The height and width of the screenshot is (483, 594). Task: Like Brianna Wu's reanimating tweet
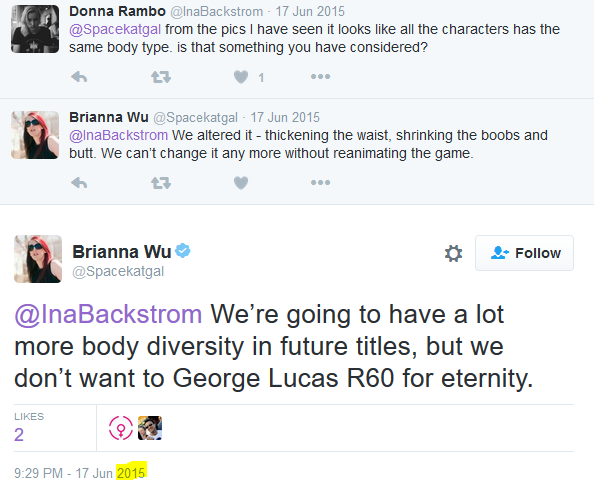[241, 183]
